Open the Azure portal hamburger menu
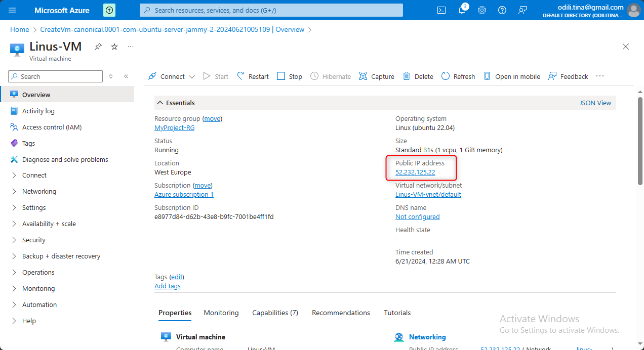This screenshot has height=350, width=644. pos(12,10)
